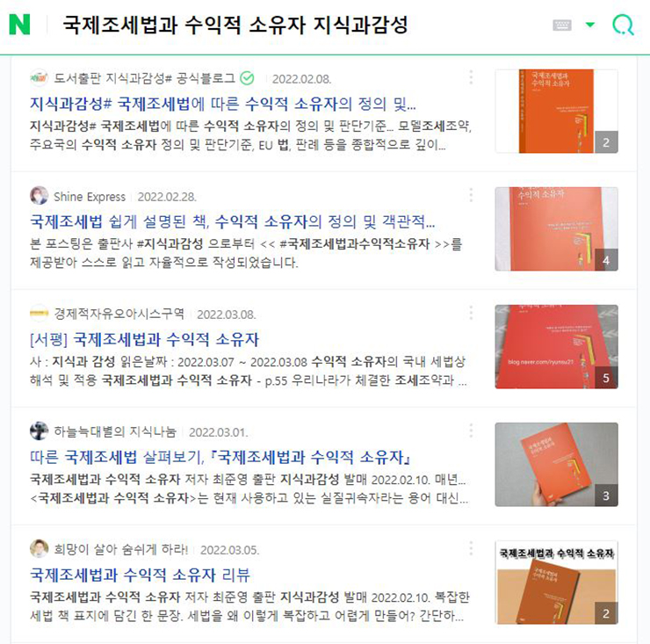Open more options for 경제적자유오아시스구역 result
Viewport: 650px width, 644px height.
(x=471, y=313)
